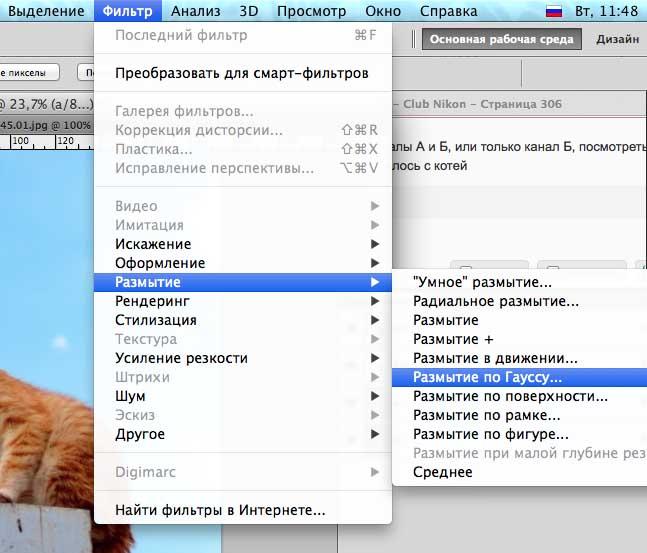Open the Справка menu
This screenshot has height=553, width=647.
coord(449,11)
